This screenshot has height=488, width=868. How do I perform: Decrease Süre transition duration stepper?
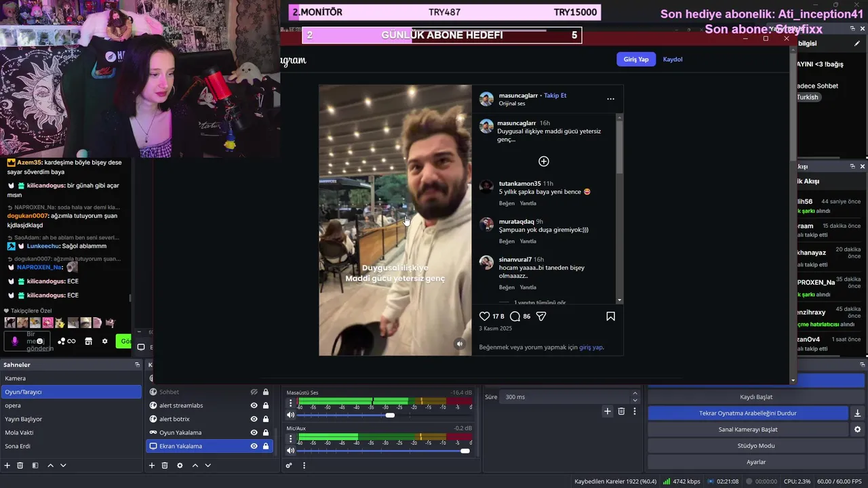click(x=635, y=400)
